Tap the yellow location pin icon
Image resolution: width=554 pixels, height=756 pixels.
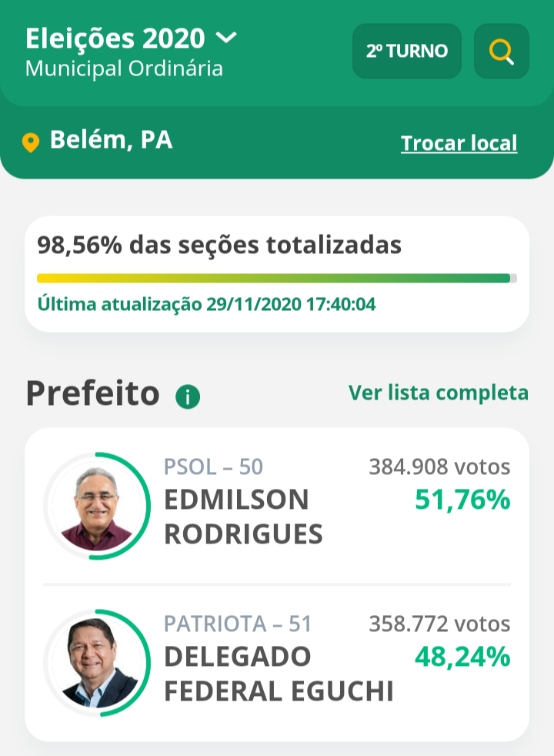tap(31, 142)
